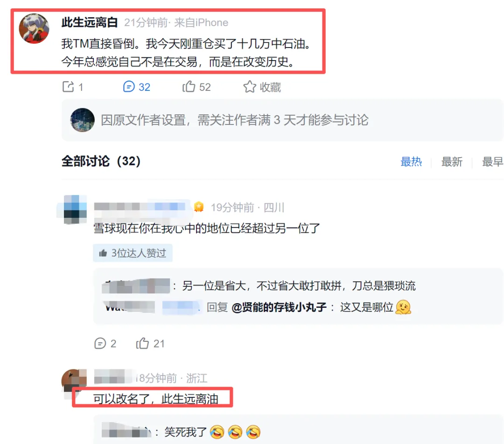This screenshot has width=504, height=444.
Task: Click the gold badge next to the commenter name
Action: click(199, 207)
